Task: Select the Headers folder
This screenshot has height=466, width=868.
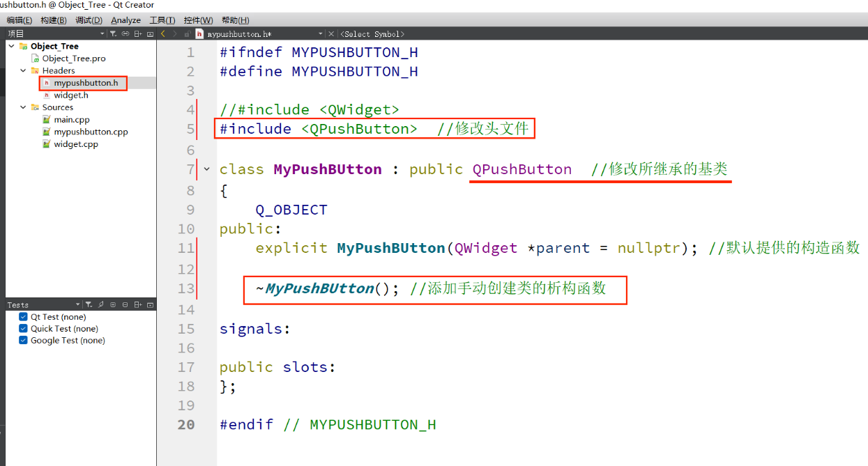Action: [59, 70]
